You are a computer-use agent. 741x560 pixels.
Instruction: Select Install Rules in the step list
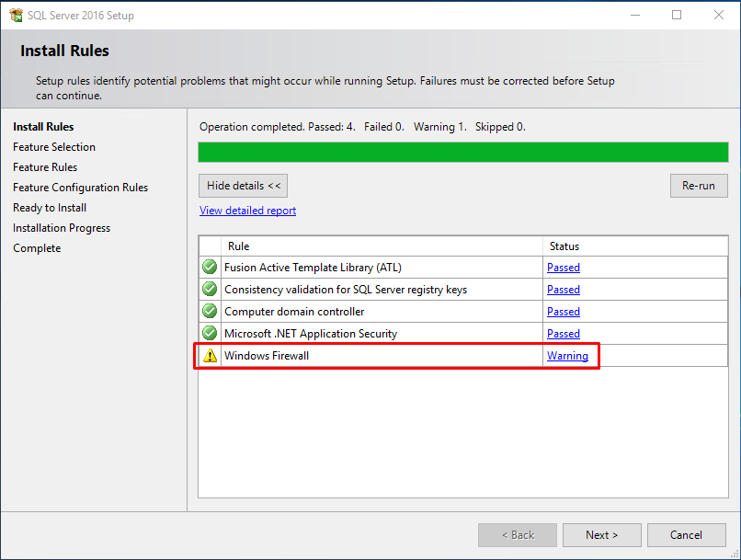click(43, 127)
